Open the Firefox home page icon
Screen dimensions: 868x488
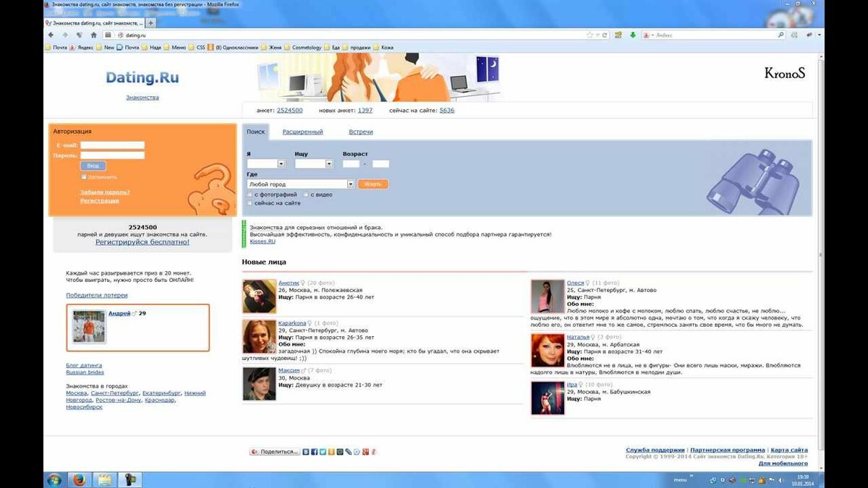coord(93,35)
